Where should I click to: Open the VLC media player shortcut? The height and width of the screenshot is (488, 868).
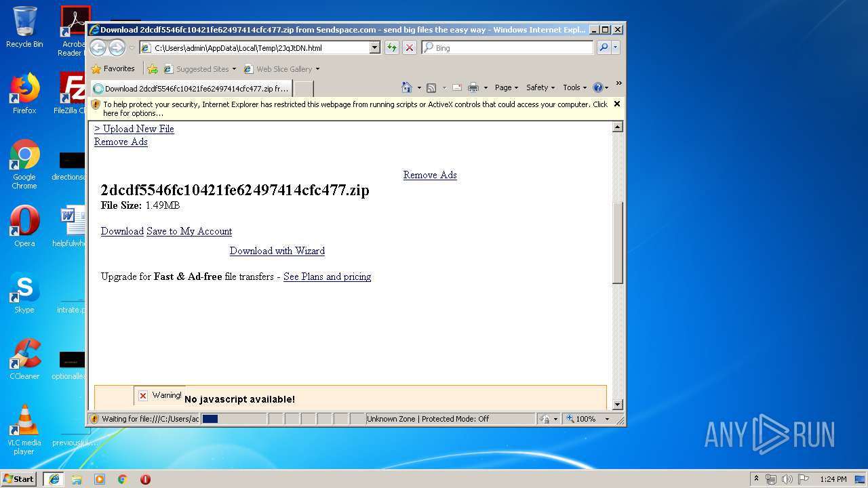pyautogui.click(x=24, y=430)
